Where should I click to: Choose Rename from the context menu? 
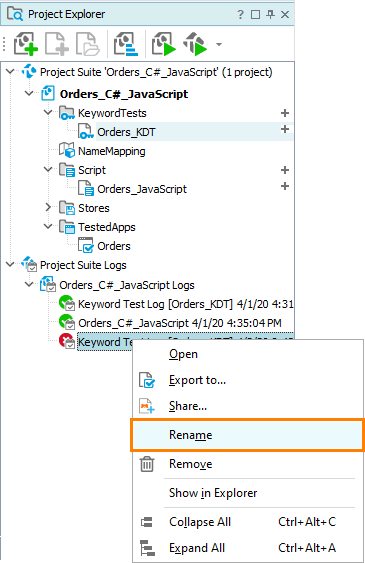click(x=247, y=435)
